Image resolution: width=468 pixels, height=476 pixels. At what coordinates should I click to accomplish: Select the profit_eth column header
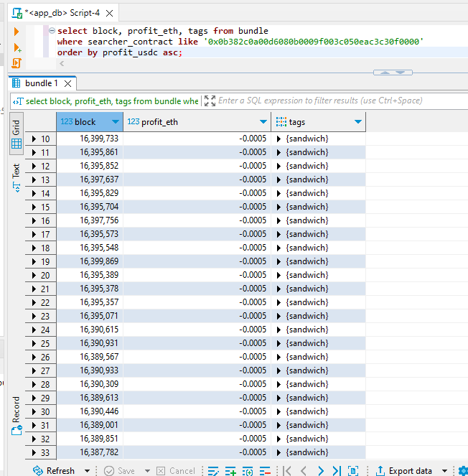[x=197, y=122]
